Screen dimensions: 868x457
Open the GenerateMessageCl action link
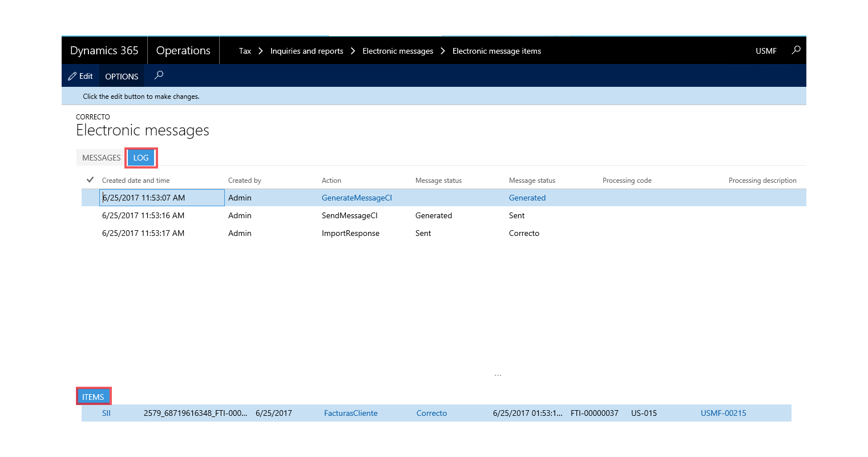click(357, 198)
